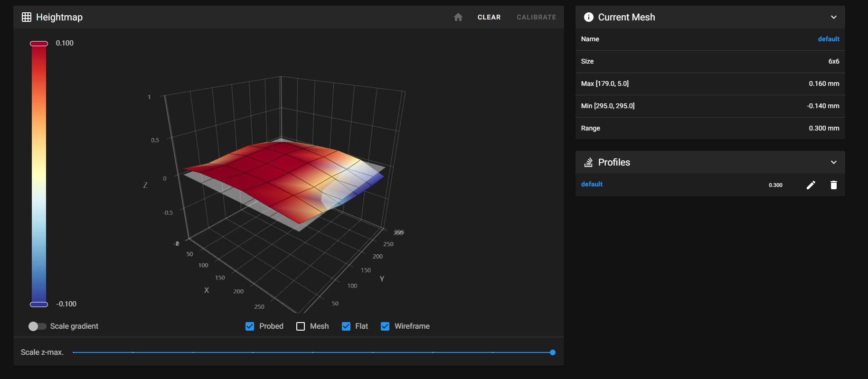
Task: Click the 0.300 range beside default profile
Action: [775, 185]
